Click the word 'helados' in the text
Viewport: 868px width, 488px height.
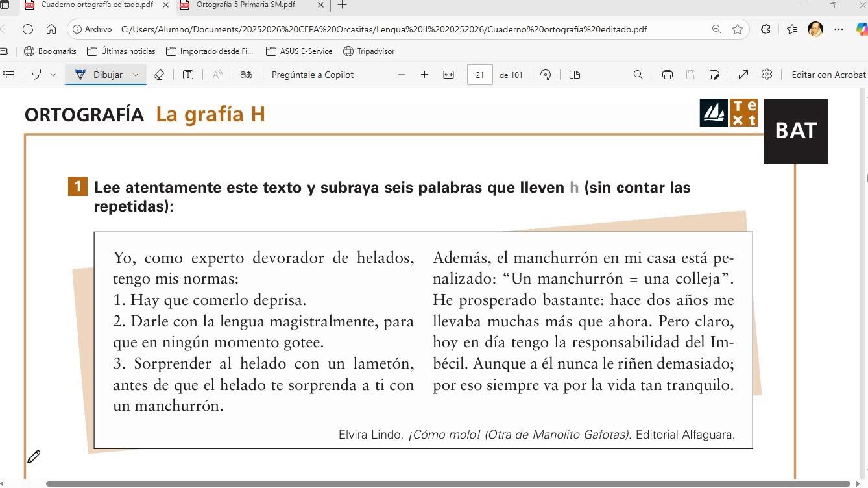385,258
